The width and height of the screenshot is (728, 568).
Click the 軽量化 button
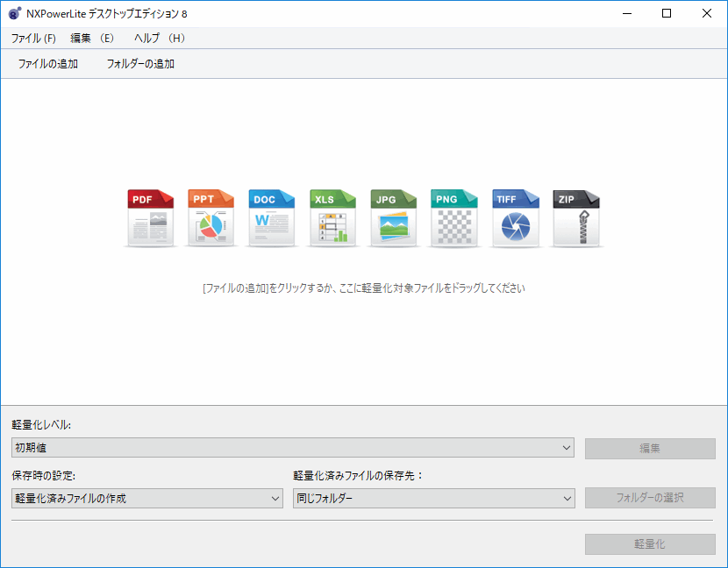(650, 544)
